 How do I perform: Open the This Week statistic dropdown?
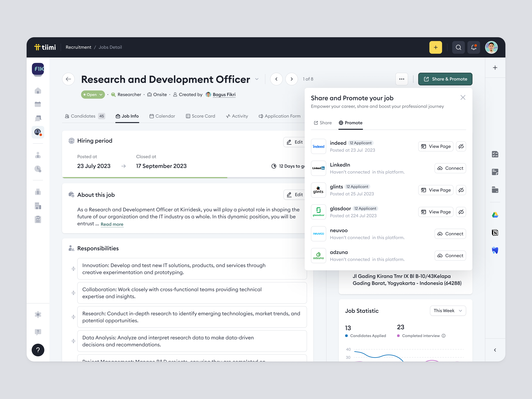click(x=448, y=310)
